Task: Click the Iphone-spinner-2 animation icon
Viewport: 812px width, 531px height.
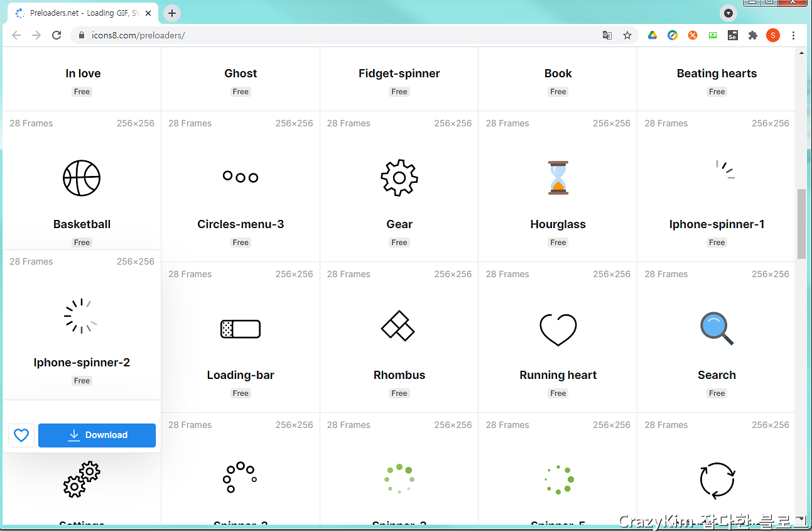Action: [81, 316]
